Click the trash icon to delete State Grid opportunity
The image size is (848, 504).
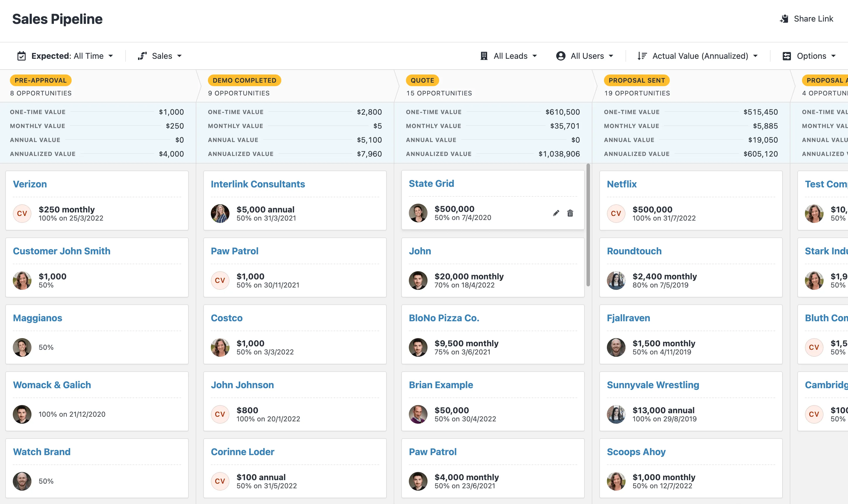(570, 213)
